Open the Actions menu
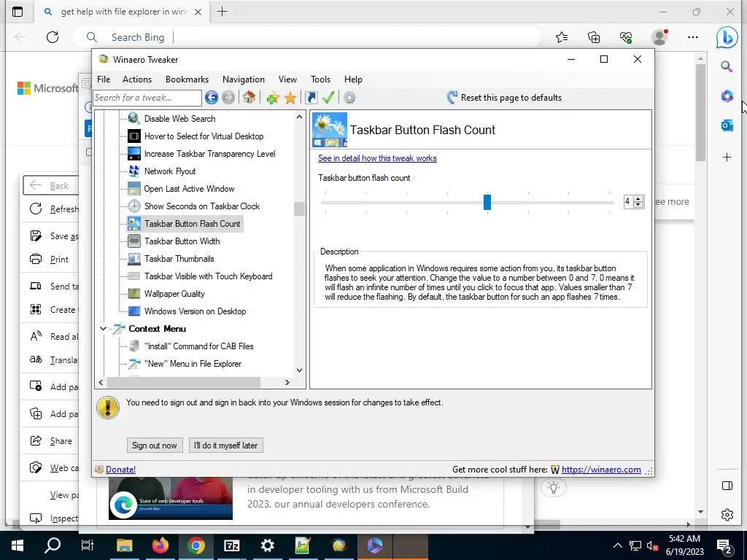Image resolution: width=747 pixels, height=560 pixels. 137,79
